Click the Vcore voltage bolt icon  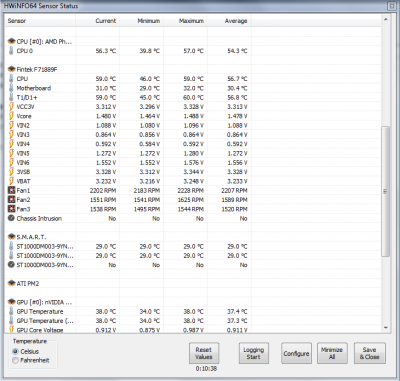[x=11, y=116]
